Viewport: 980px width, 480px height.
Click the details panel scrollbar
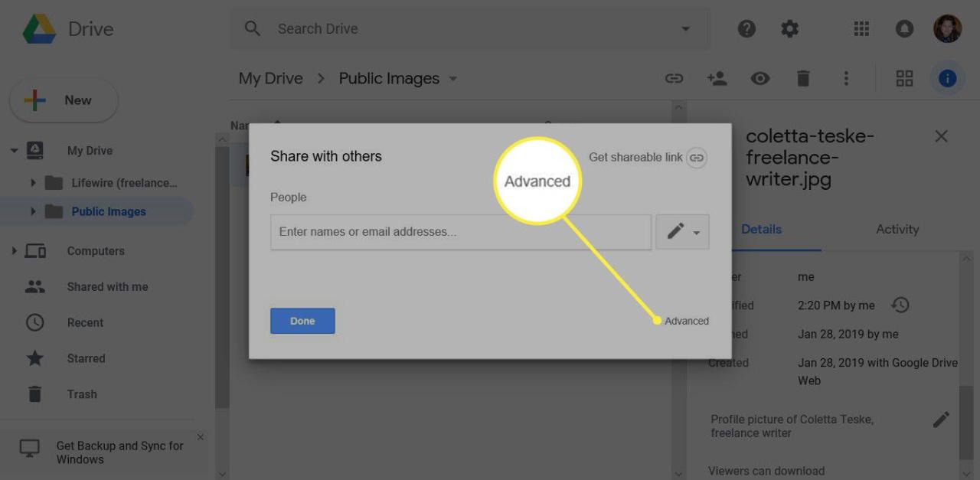click(x=967, y=421)
